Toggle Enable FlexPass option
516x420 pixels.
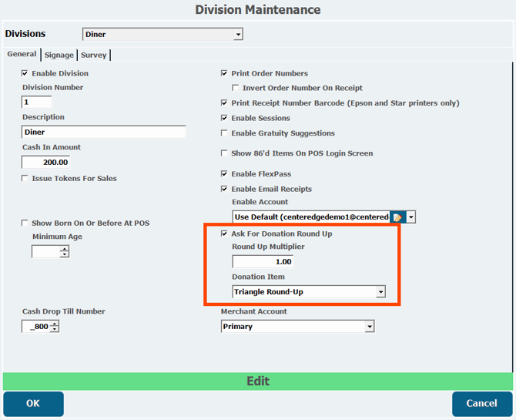(x=225, y=174)
